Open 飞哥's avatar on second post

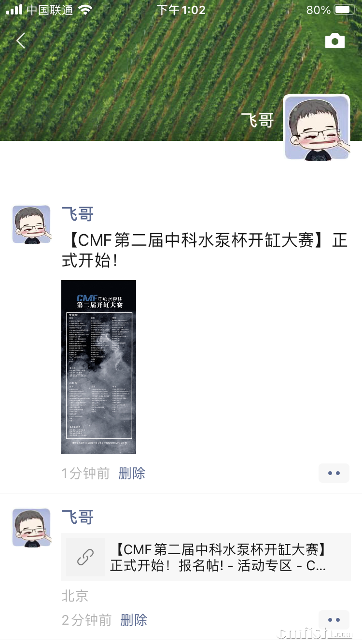click(x=31, y=528)
